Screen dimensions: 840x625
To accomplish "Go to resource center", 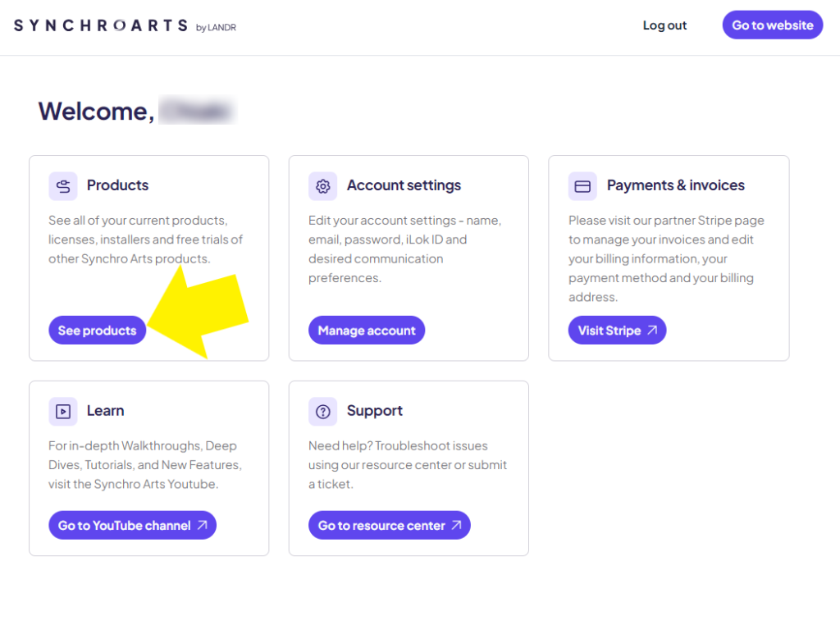I will click(390, 526).
